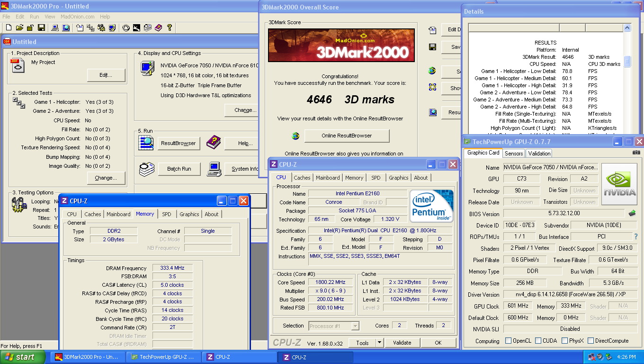Screen dimensions: 644x364
Task: Toggle the DirectCompute checkbox in GPU-Z
Action: (x=590, y=341)
